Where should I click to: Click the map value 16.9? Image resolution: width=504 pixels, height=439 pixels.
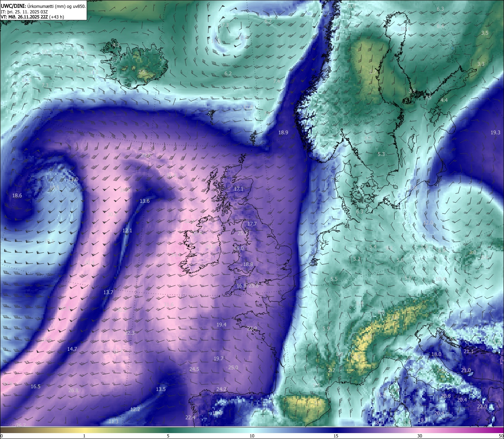241,286
